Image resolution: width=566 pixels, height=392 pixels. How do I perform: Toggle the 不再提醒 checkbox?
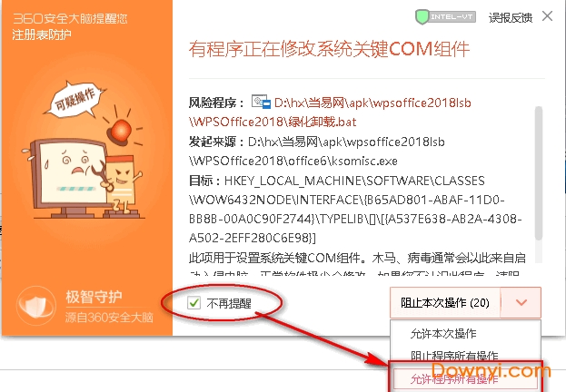pyautogui.click(x=194, y=303)
